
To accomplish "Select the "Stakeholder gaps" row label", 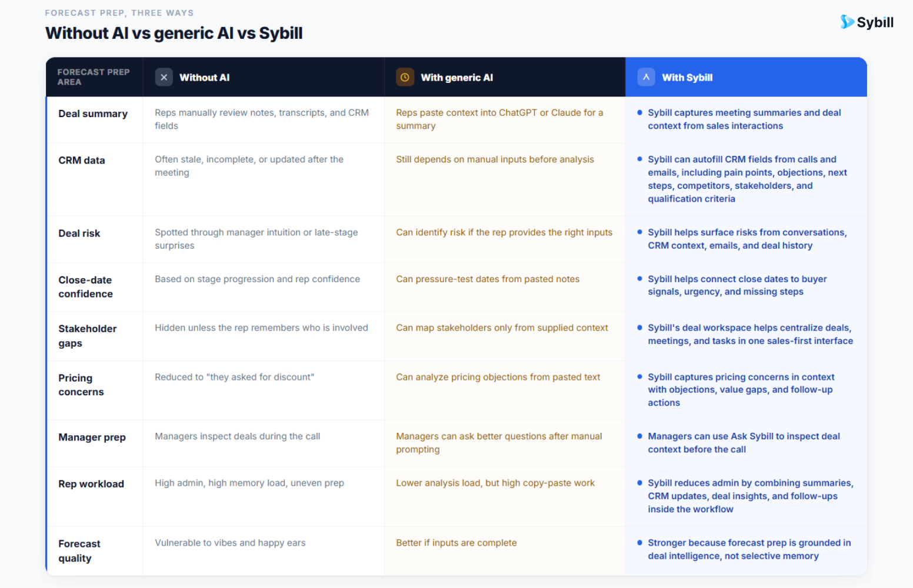I will click(x=88, y=336).
